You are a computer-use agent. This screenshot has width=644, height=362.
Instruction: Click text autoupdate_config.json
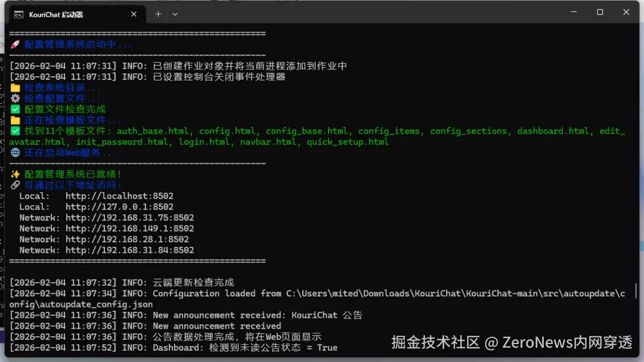coord(97,304)
